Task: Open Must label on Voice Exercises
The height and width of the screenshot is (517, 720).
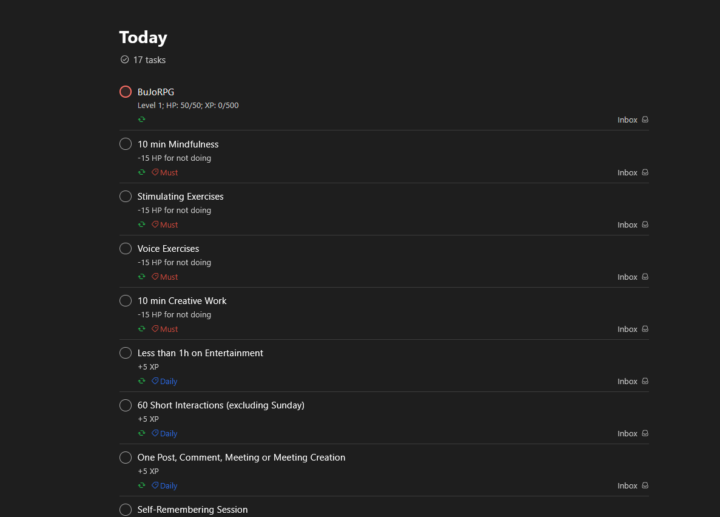Action: click(x=165, y=277)
